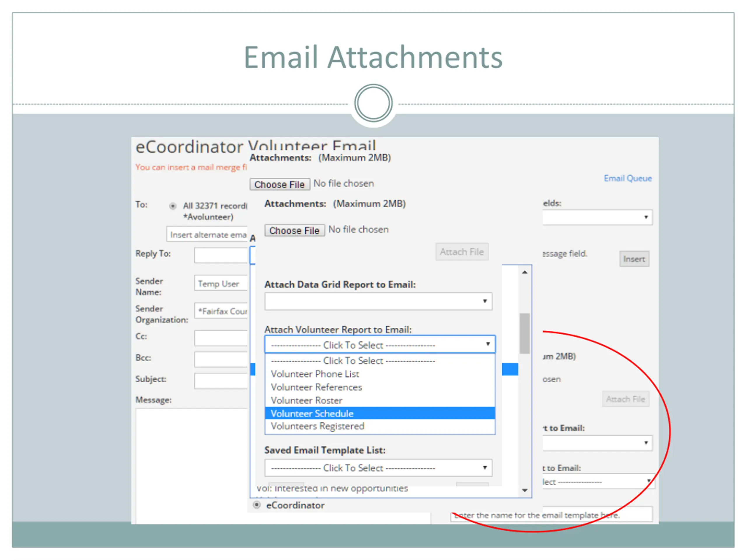
Task: Click the email template name input field
Action: pyautogui.click(x=551, y=515)
